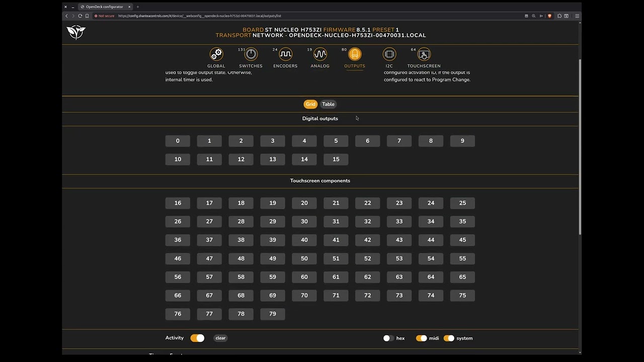Viewport: 644px width, 362px height.
Task: Switch to Grid view
Action: tap(310, 104)
